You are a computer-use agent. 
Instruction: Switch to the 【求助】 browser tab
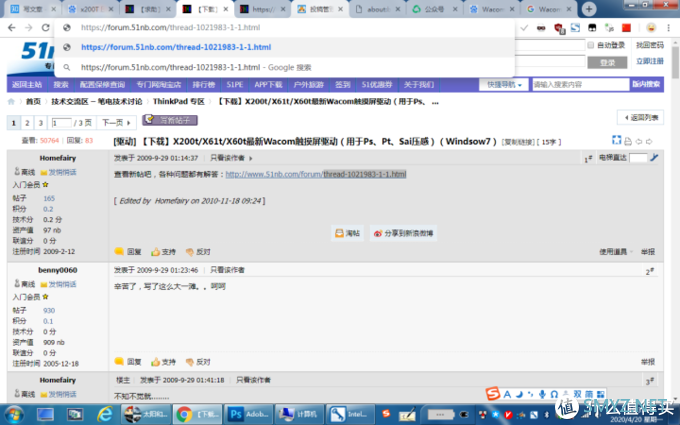pyautogui.click(x=147, y=9)
